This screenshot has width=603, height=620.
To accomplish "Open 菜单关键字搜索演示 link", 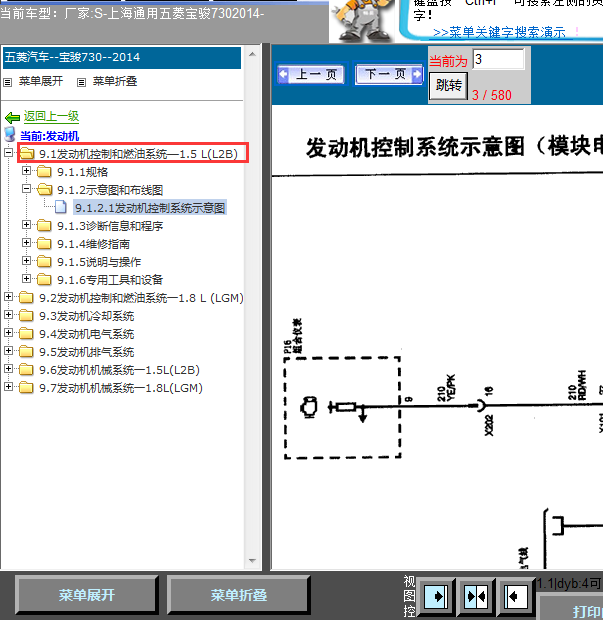I will point(499,32).
